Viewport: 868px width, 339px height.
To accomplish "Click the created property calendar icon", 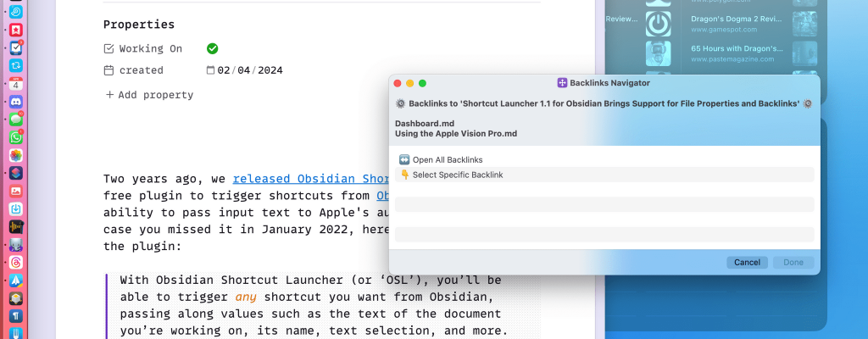I will 108,70.
